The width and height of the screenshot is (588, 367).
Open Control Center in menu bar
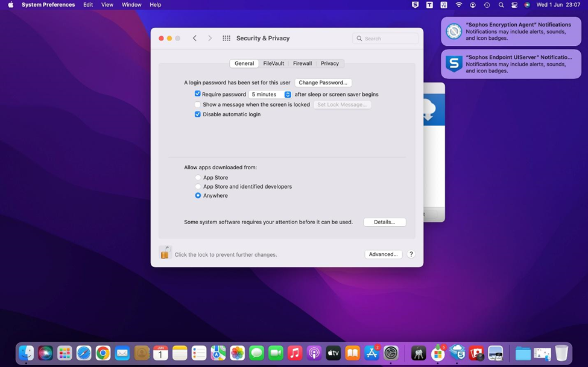tap(514, 5)
